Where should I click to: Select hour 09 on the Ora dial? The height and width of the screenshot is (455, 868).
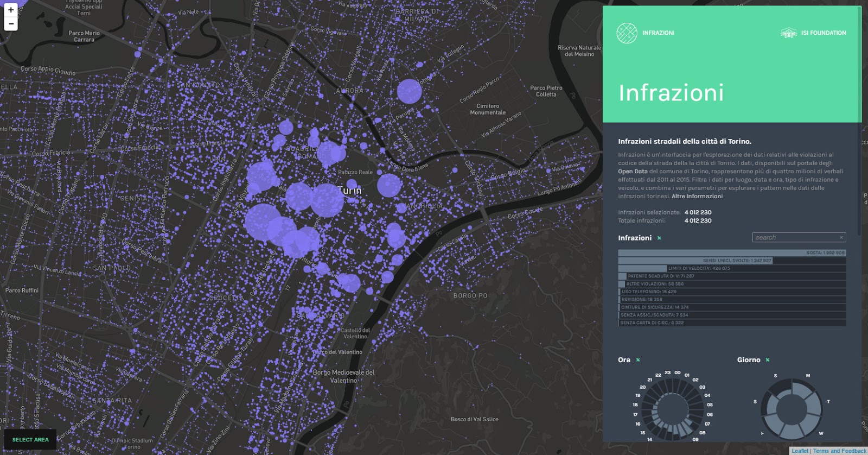695,439
